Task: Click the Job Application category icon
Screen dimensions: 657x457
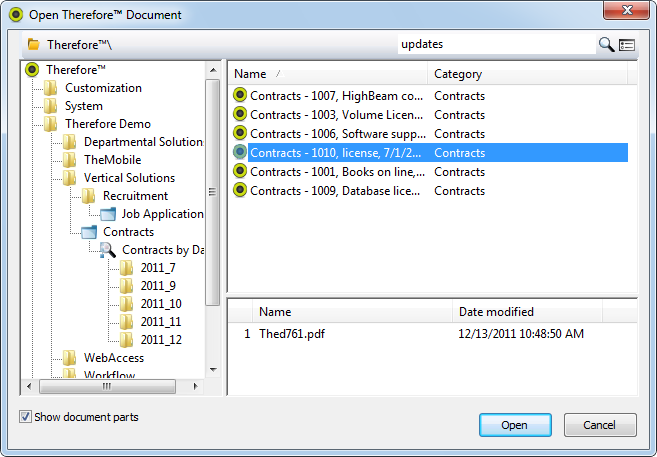Action: click(108, 214)
